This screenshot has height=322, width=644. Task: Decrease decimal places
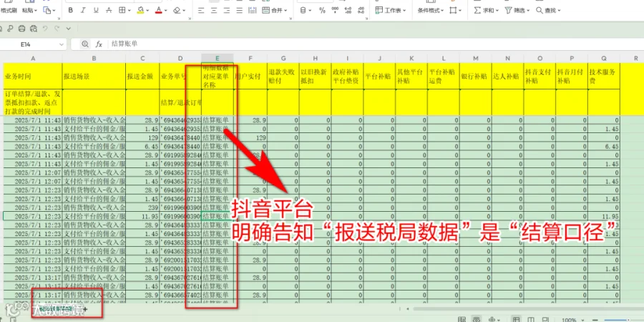(361, 10)
